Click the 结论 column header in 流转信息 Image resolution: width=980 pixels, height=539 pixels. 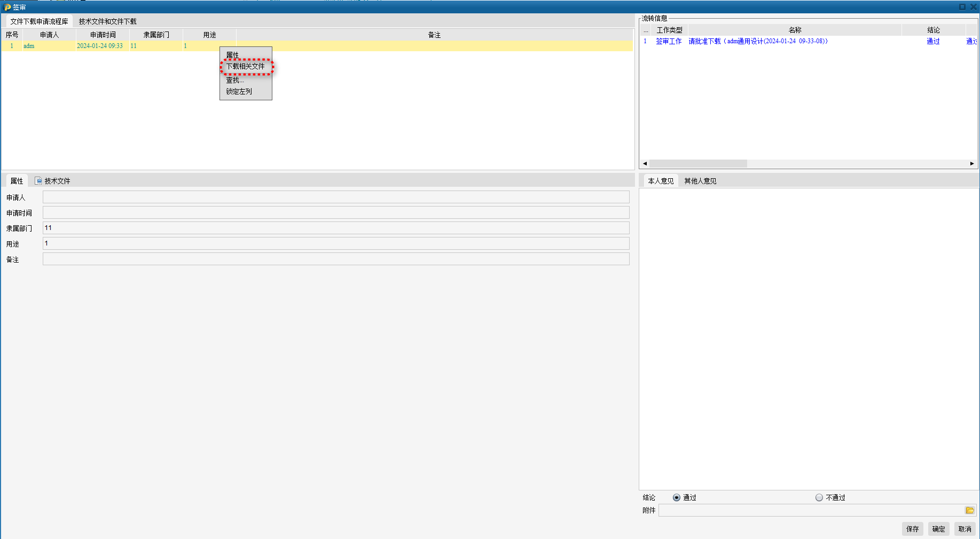[934, 30]
